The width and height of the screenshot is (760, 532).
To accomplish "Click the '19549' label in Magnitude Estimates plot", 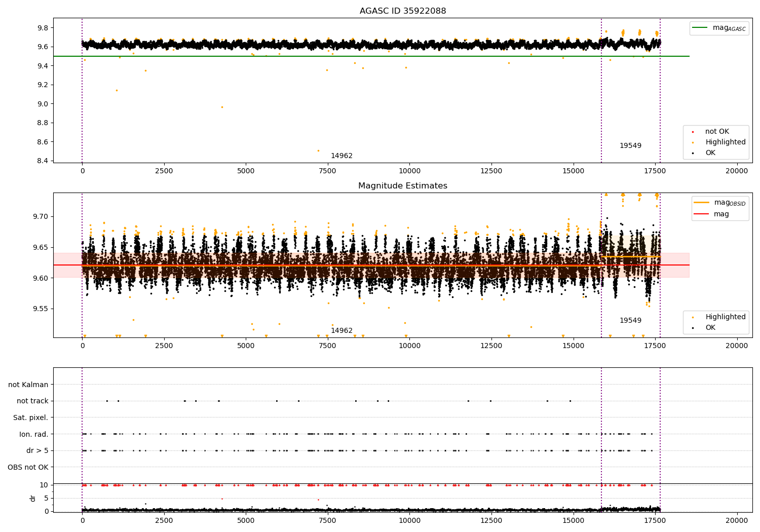I will [630, 321].
